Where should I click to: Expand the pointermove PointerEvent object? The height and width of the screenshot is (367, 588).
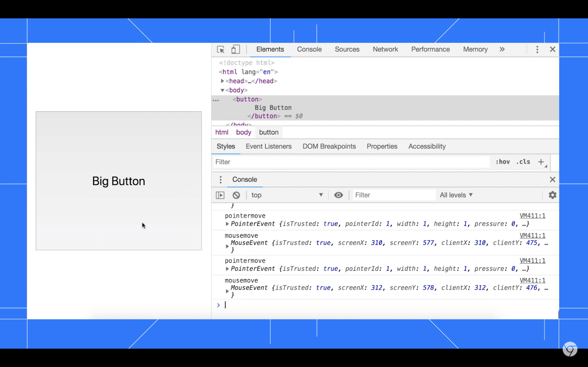227,269
